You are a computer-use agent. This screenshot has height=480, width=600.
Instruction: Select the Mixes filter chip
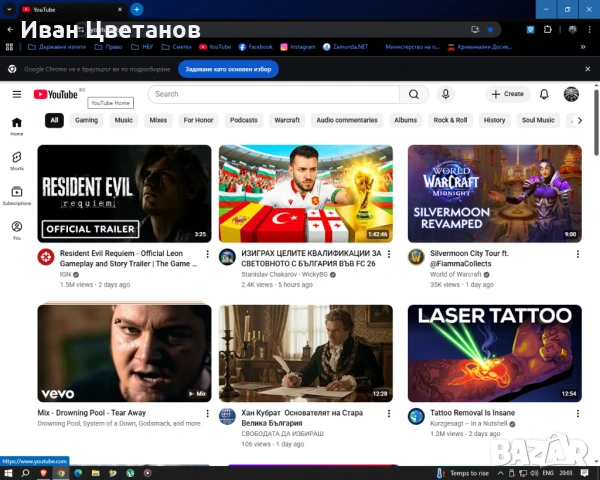[158, 120]
